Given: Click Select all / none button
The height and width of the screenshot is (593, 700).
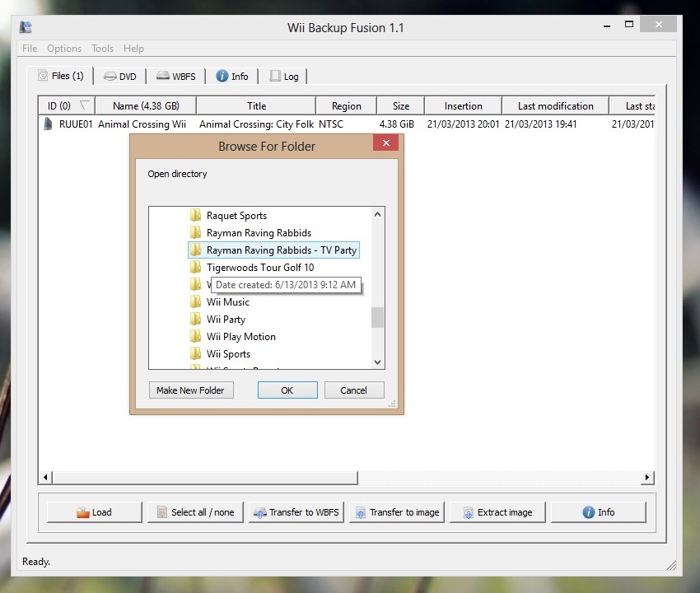Looking at the screenshot, I should [x=195, y=512].
